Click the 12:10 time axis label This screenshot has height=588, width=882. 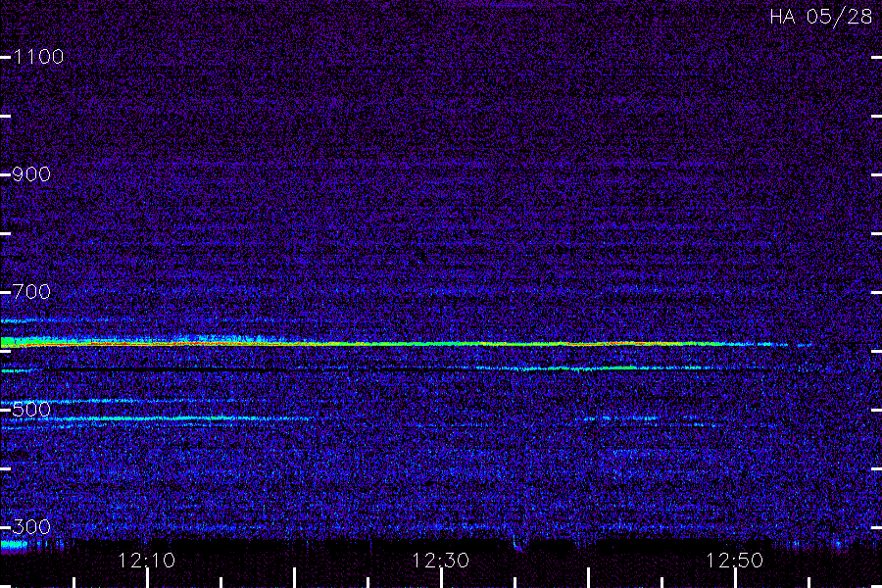147,561
